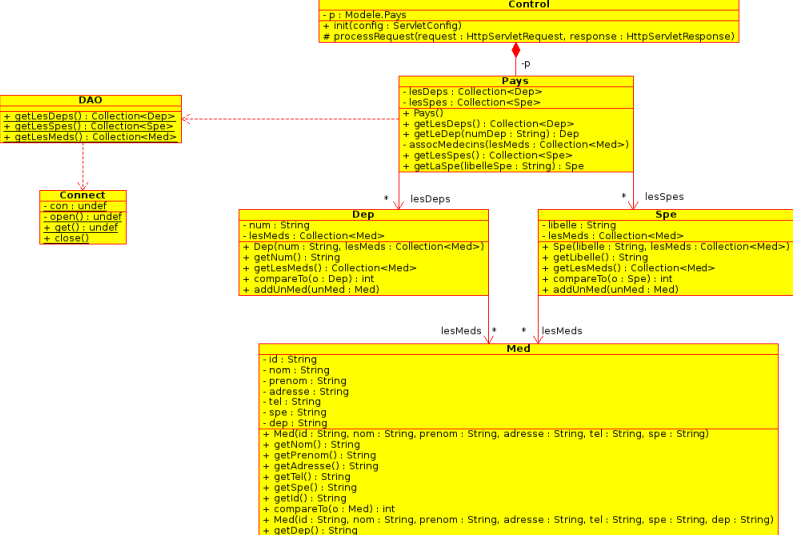Click the Dep class header
This screenshot has height=535, width=793.
coord(363,214)
